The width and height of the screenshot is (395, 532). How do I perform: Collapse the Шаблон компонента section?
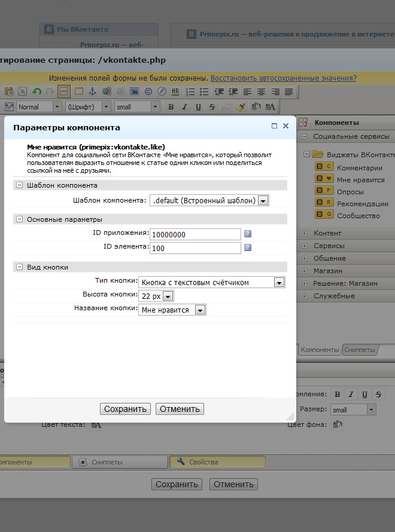pos(19,185)
